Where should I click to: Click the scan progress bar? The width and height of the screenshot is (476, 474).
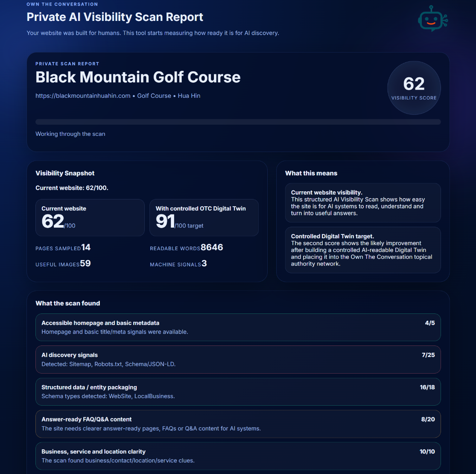pos(238,122)
